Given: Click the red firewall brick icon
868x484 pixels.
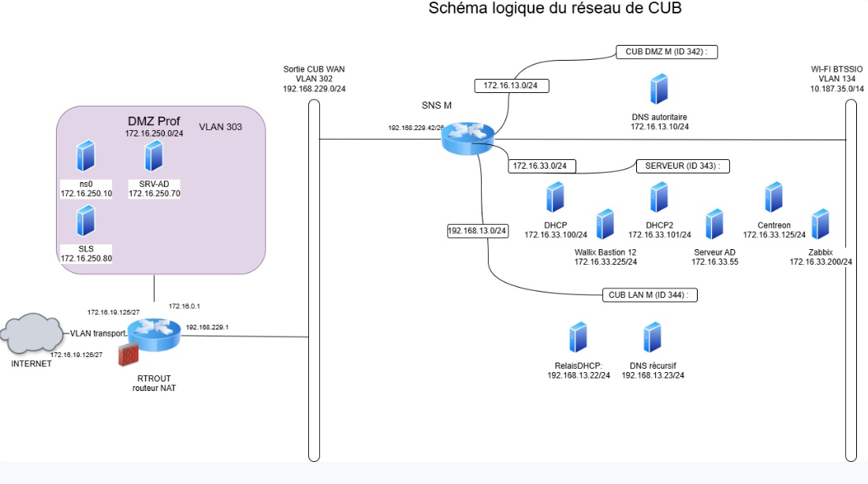Looking at the screenshot, I should [129, 355].
